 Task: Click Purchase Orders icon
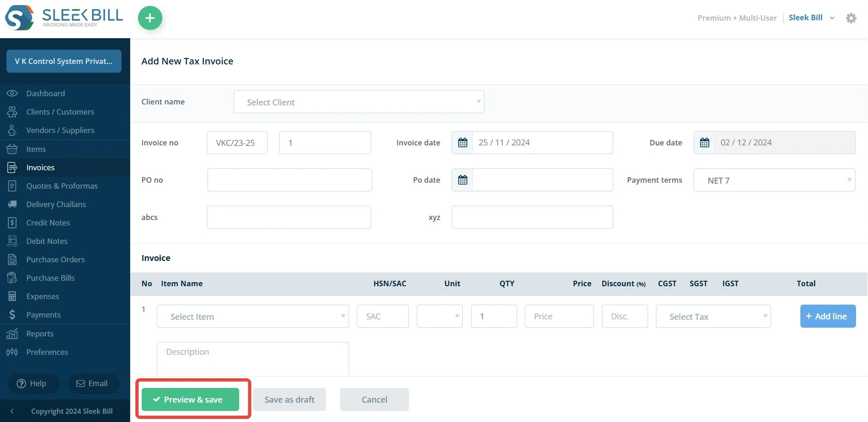(x=12, y=260)
